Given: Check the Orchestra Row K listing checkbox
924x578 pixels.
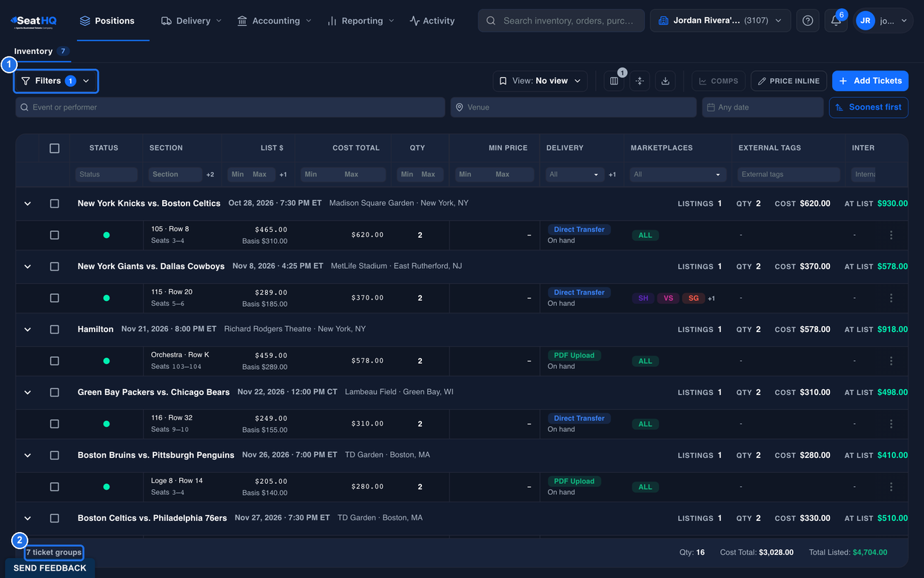Looking at the screenshot, I should pos(54,361).
